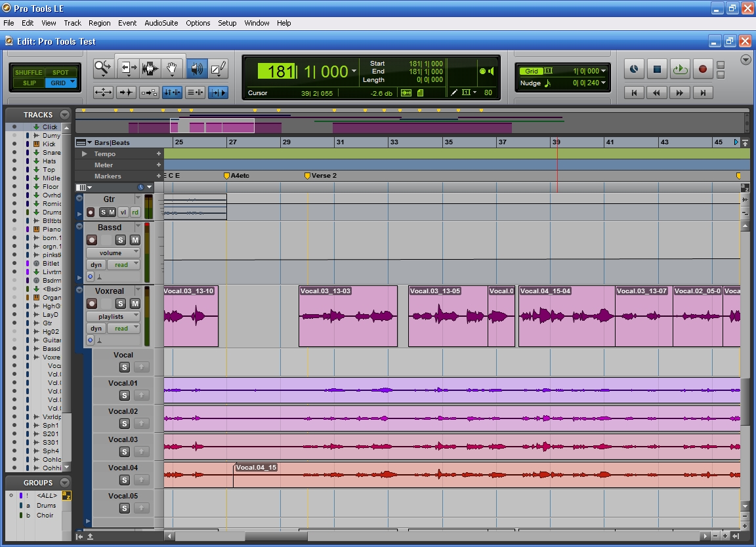Click the Rewind transport button
Viewport: 756px width, 547px height.
click(657, 92)
